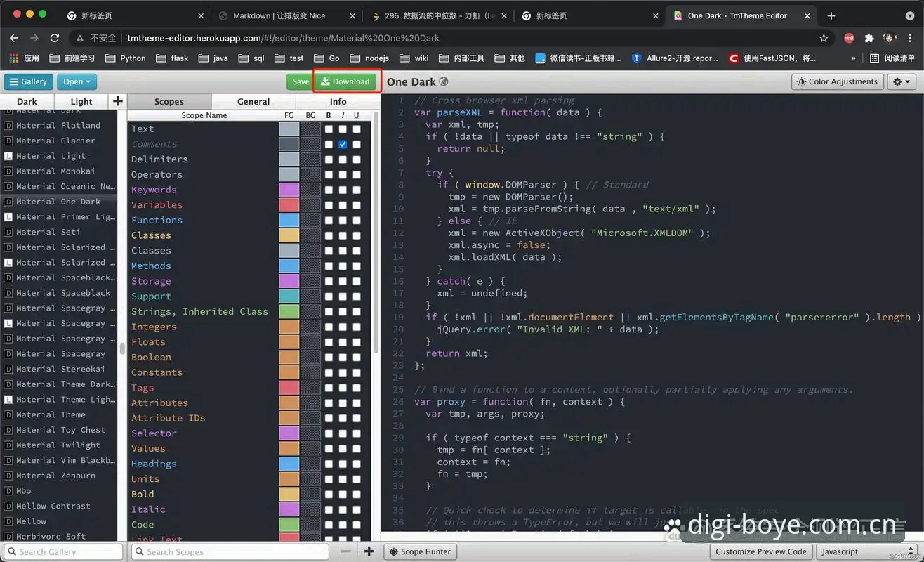Image resolution: width=924 pixels, height=562 pixels.
Task: Open the nodejs bookmark folder
Action: pyautogui.click(x=368, y=58)
